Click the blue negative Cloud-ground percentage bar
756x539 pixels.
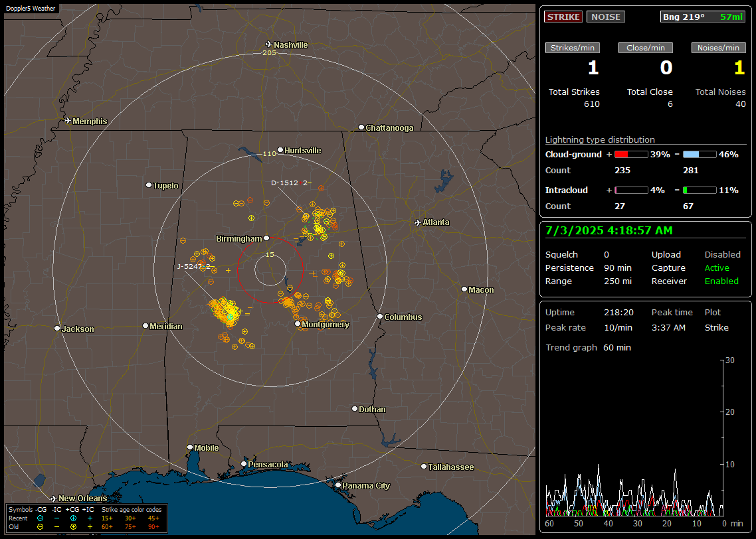coord(700,155)
